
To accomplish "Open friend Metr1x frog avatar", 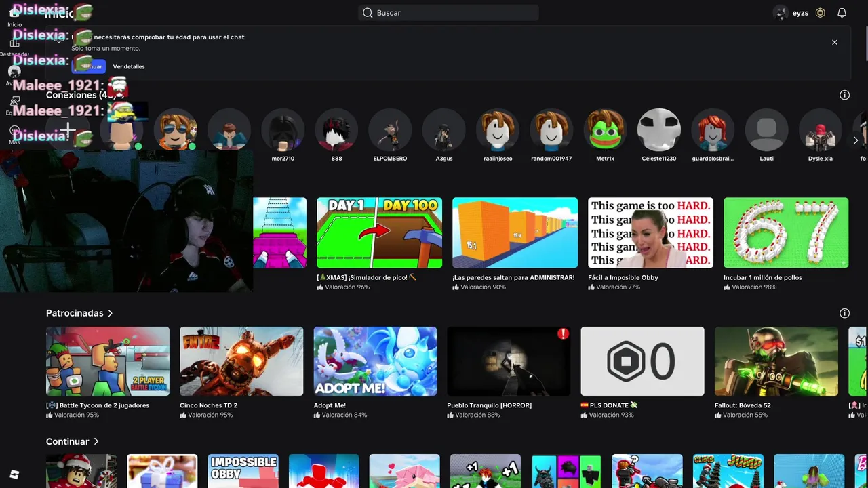I will coord(605,130).
